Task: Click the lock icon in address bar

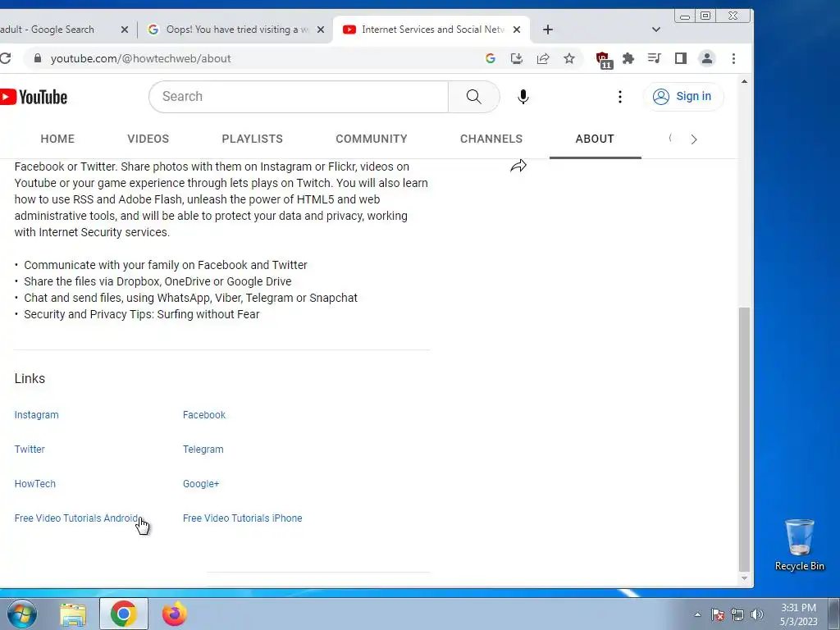Action: tap(38, 58)
